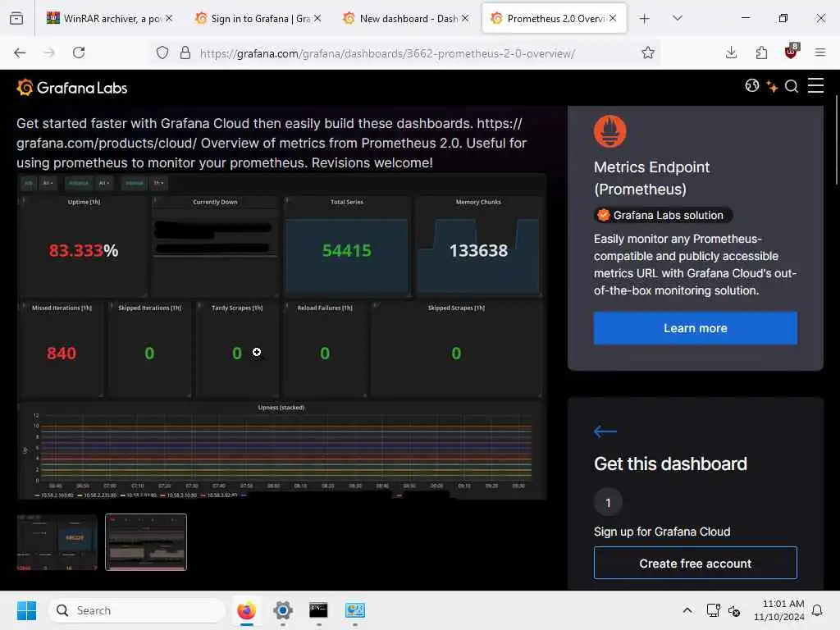Switch to Sign in to Grafana tab
Viewport: 840px width, 630px height.
[x=258, y=18]
